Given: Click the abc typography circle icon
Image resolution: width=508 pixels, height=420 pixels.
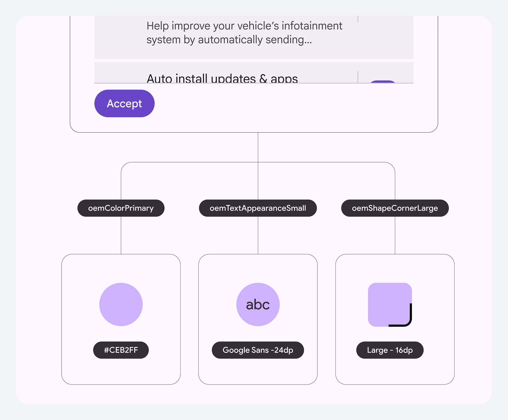Looking at the screenshot, I should [x=258, y=305].
